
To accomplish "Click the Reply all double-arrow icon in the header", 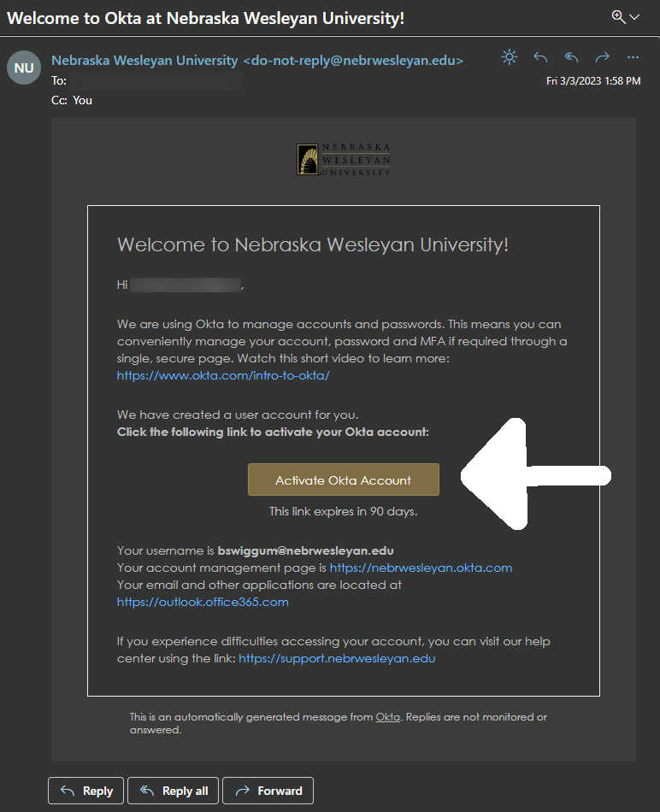I will point(571,57).
